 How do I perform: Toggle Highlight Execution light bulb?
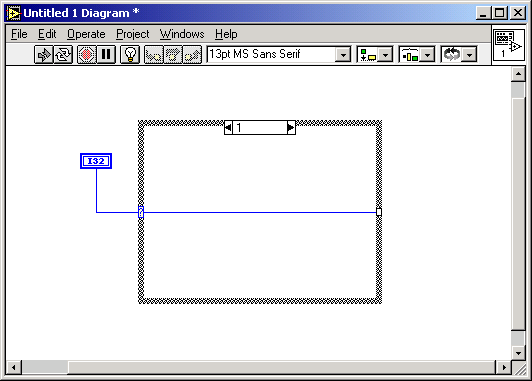pos(130,55)
